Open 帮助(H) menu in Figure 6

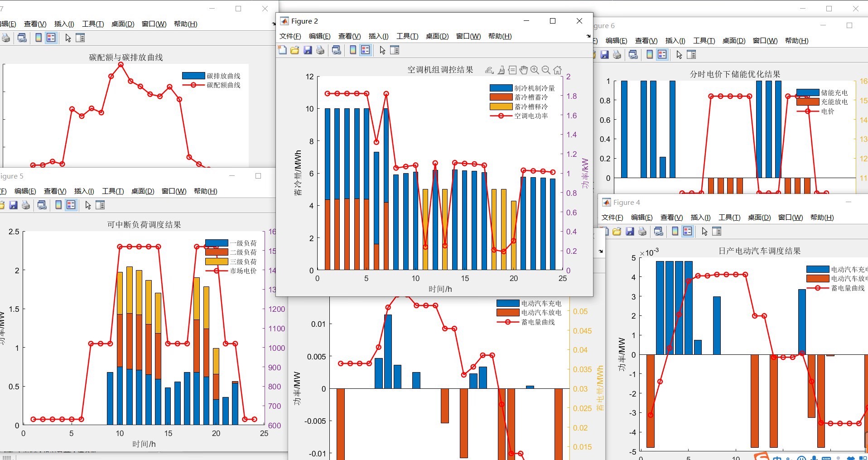(x=796, y=41)
